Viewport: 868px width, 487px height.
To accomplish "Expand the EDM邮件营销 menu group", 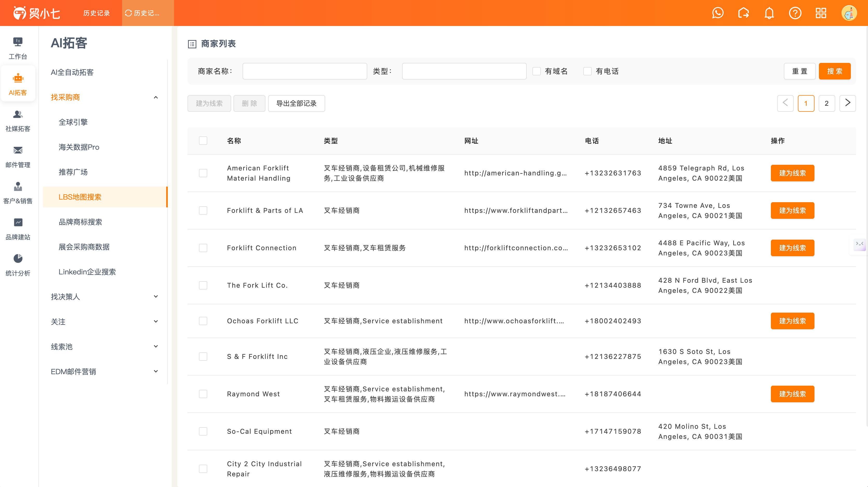I will click(105, 371).
